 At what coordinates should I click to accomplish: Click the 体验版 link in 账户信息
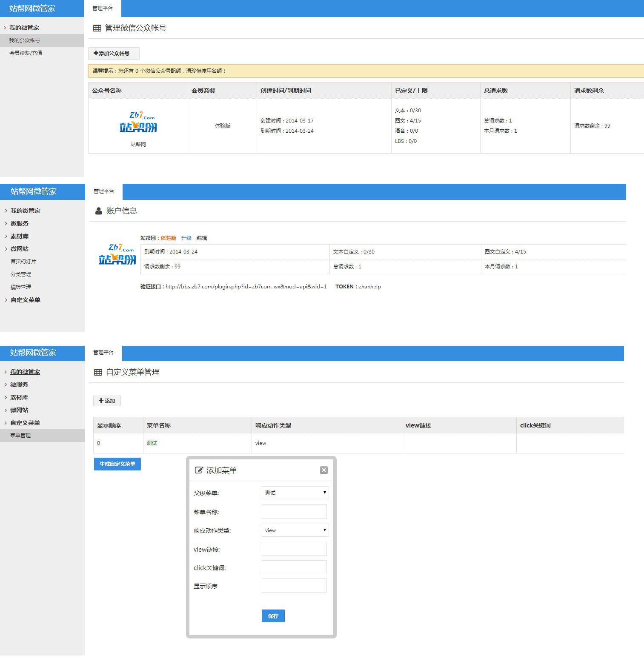(x=169, y=238)
